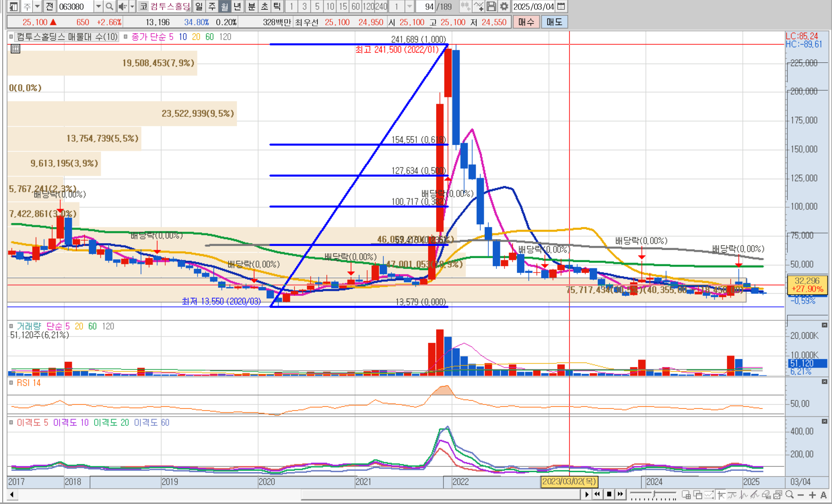Click the text size A icon

pos(823,495)
